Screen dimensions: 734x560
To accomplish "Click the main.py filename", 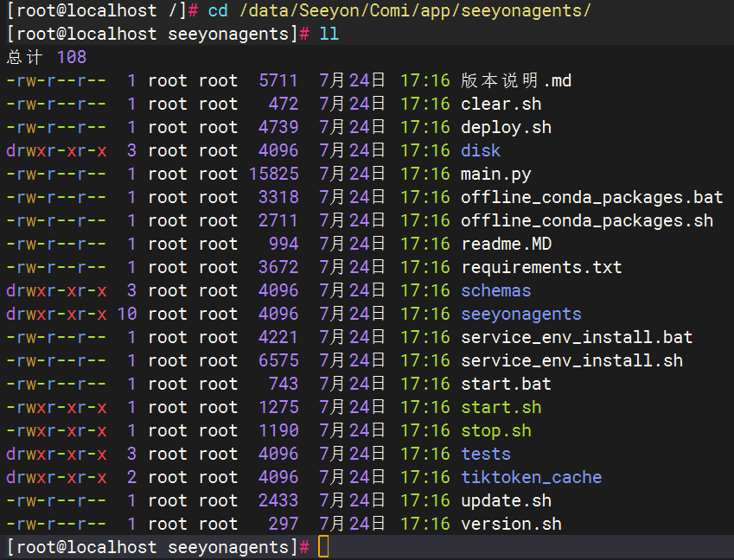I will [x=495, y=175].
